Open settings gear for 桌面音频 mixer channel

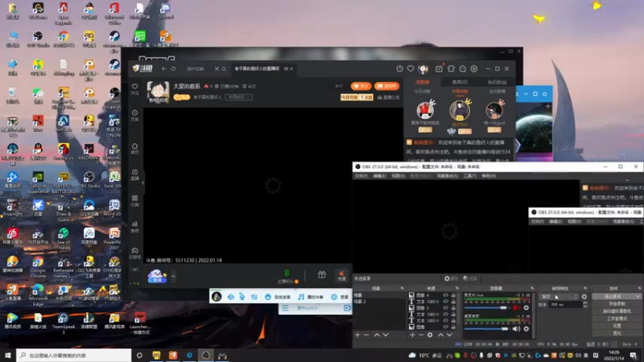526,329
